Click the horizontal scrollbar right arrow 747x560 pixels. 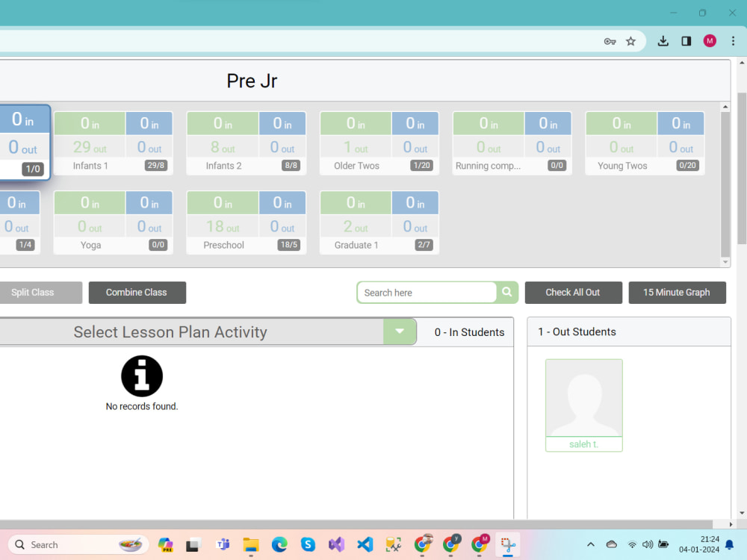(731, 524)
